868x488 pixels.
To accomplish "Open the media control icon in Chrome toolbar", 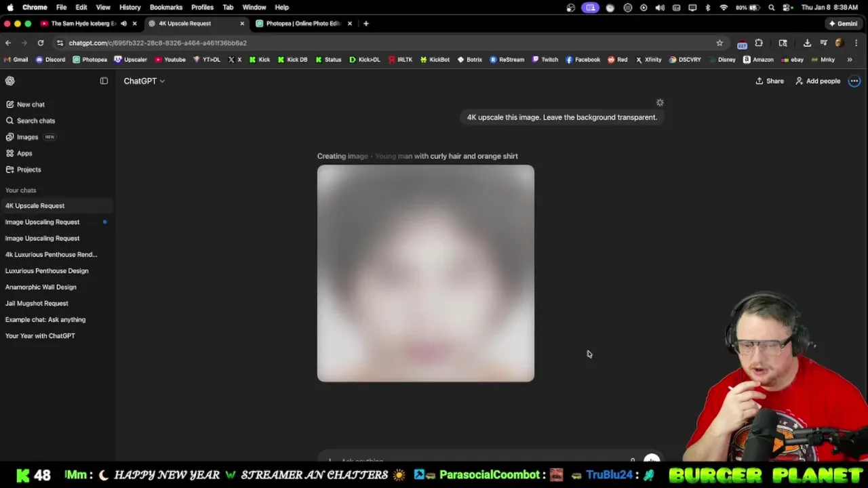I will (x=823, y=43).
